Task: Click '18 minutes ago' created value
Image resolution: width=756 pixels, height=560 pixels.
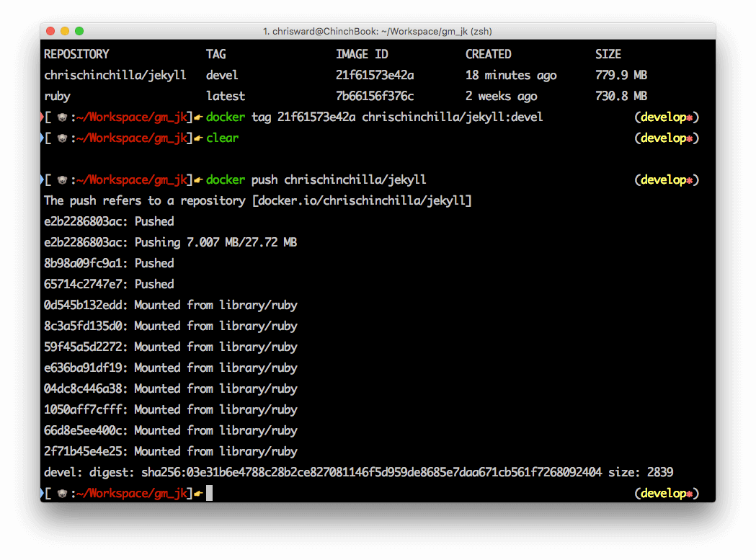Action: (x=510, y=75)
